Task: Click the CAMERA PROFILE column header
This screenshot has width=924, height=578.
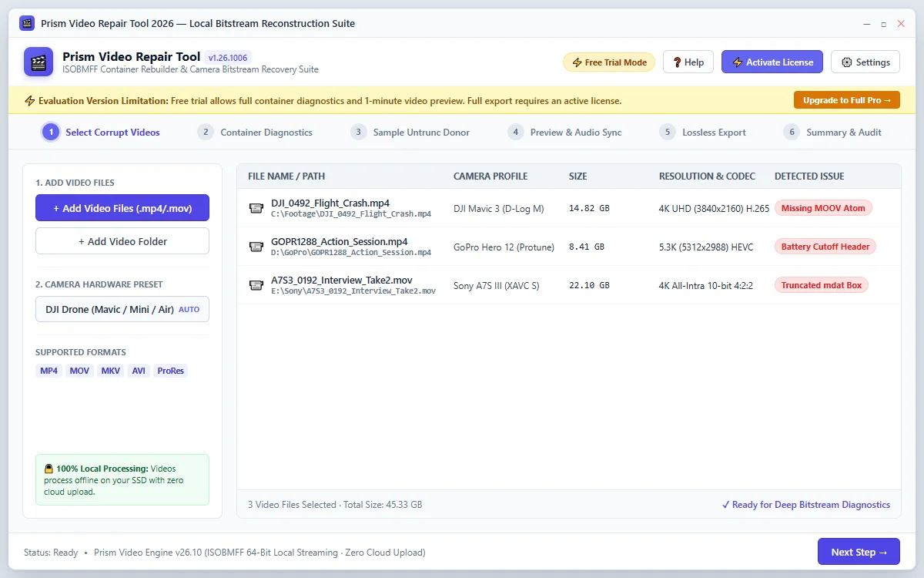Action: tap(490, 176)
